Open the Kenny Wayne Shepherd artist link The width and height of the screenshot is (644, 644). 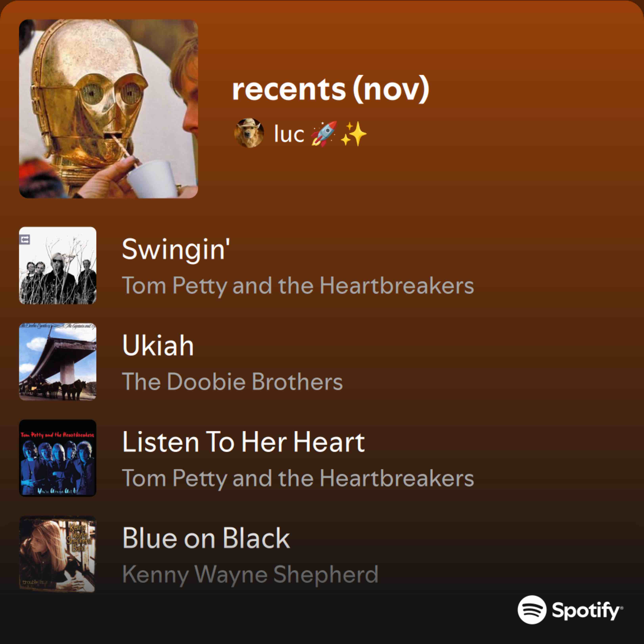250,575
